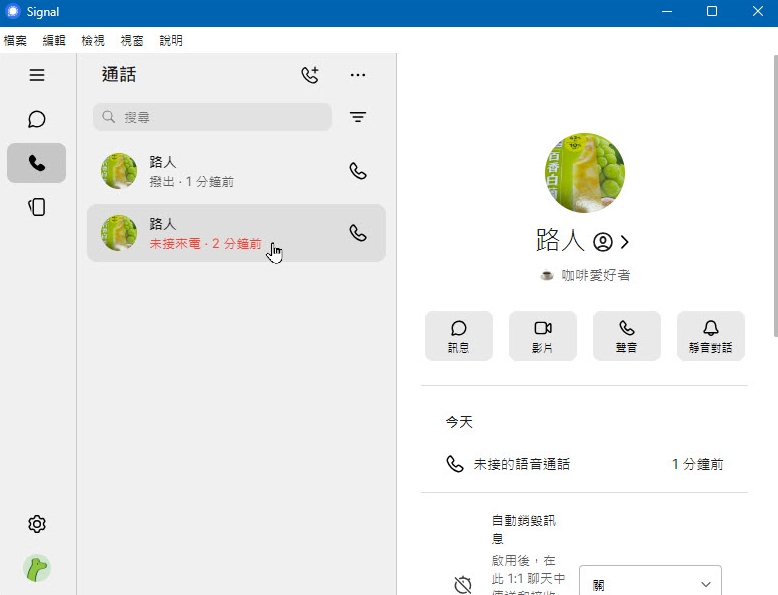Screen dimensions: 778x595
Task: Toggle 靜音對話 mute notification button
Action: click(710, 336)
